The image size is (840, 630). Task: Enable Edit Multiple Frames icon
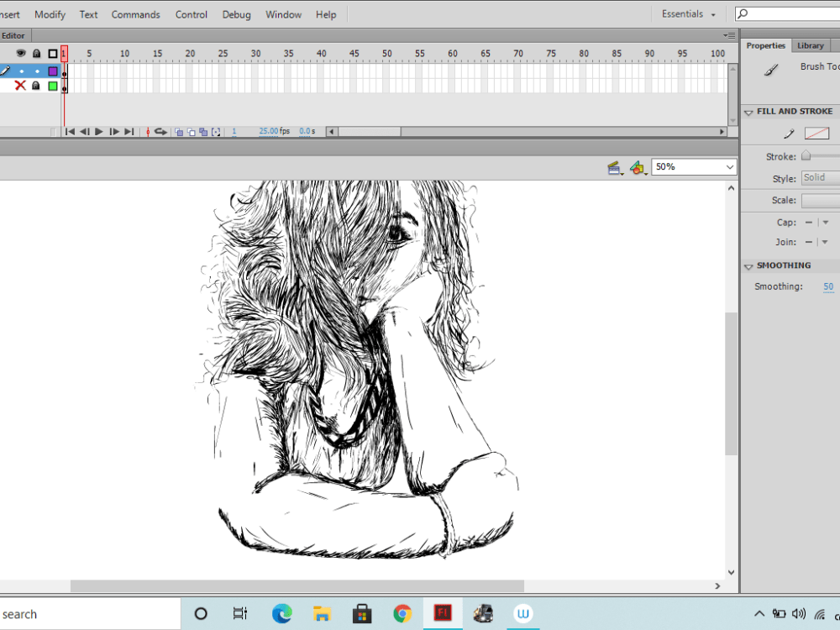203,132
